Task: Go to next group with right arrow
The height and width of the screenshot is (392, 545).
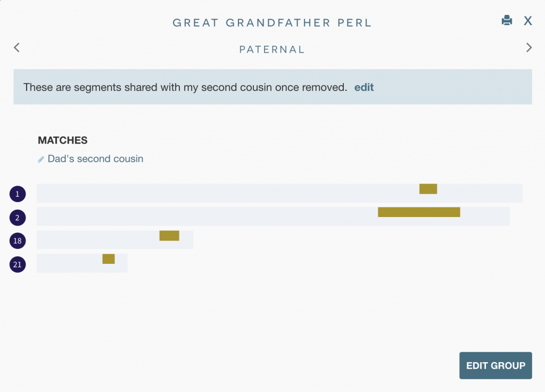Action: (x=529, y=48)
